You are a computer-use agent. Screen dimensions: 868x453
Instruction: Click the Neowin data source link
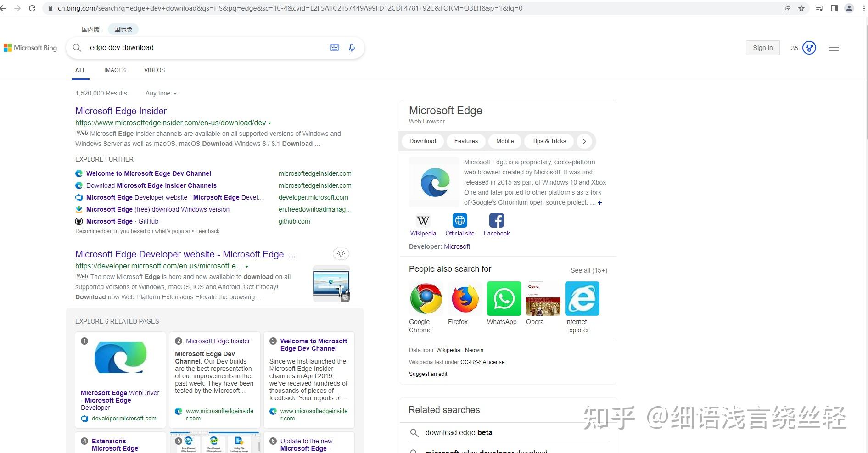[x=474, y=350]
